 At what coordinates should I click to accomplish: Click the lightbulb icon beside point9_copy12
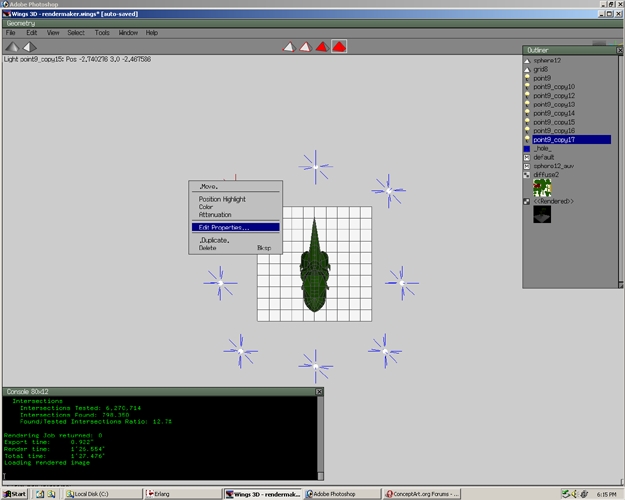tap(527, 96)
